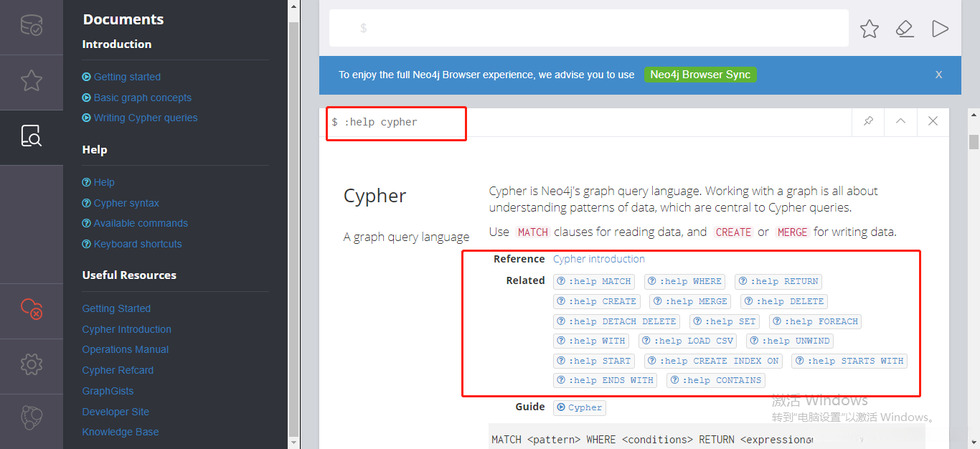Open the Basic graph concepts guide
The height and width of the screenshot is (449, 980).
pos(136,98)
